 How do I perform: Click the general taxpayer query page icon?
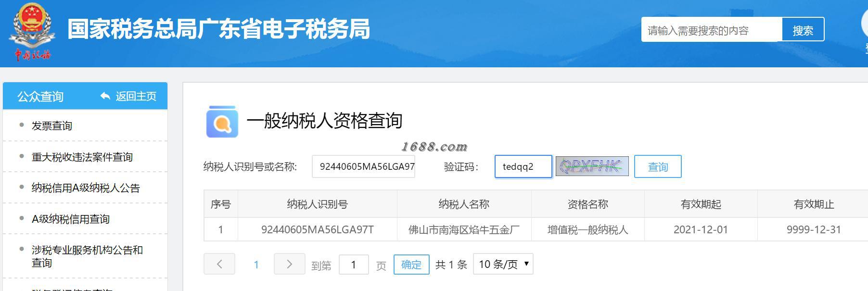pyautogui.click(x=222, y=122)
